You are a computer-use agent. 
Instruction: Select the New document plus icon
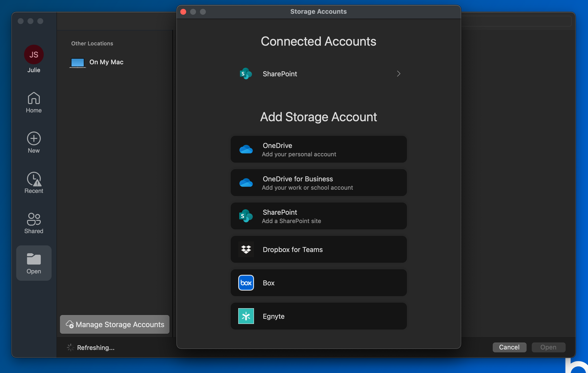pos(34,138)
